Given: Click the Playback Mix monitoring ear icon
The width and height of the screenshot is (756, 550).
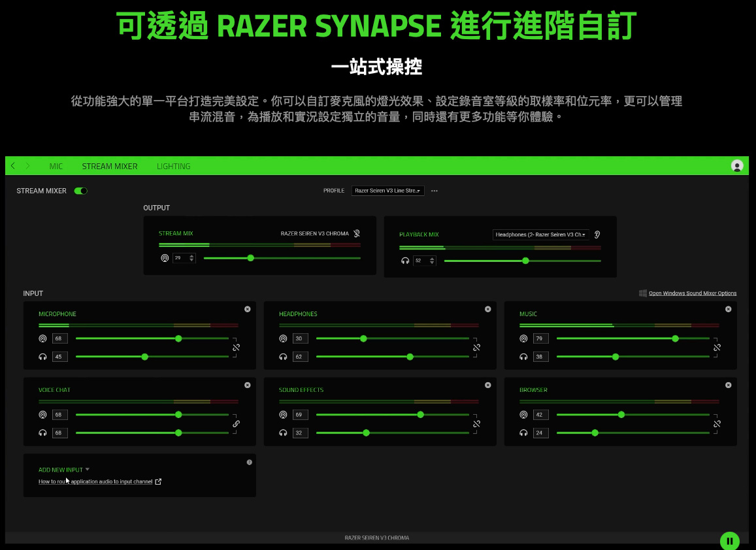Looking at the screenshot, I should point(597,235).
